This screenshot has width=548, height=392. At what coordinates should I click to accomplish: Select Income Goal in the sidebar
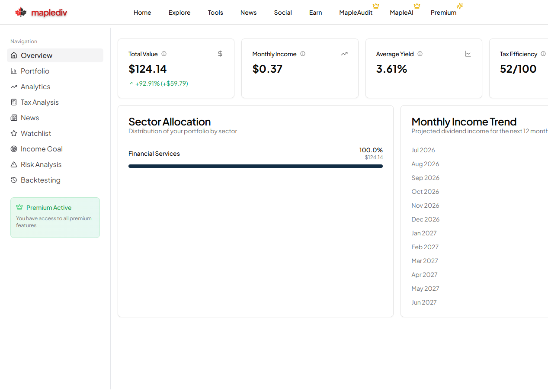[55, 149]
